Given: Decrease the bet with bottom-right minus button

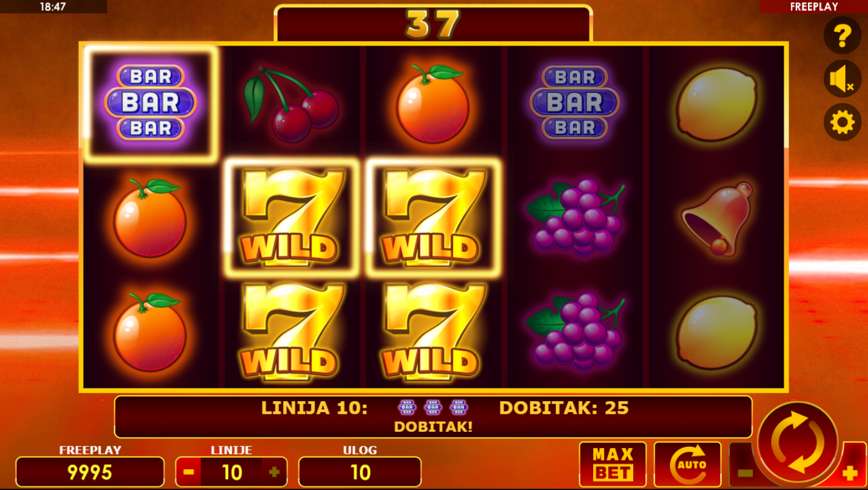Looking at the screenshot, I should pos(744,472).
